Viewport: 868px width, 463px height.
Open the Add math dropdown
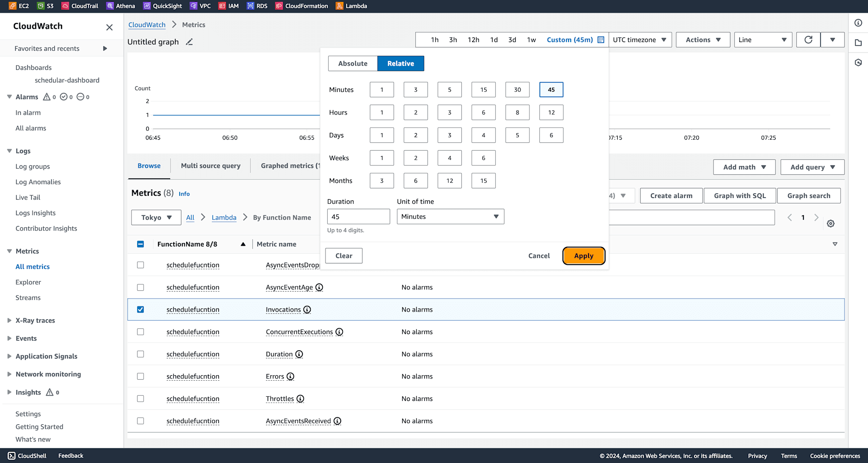click(x=744, y=167)
